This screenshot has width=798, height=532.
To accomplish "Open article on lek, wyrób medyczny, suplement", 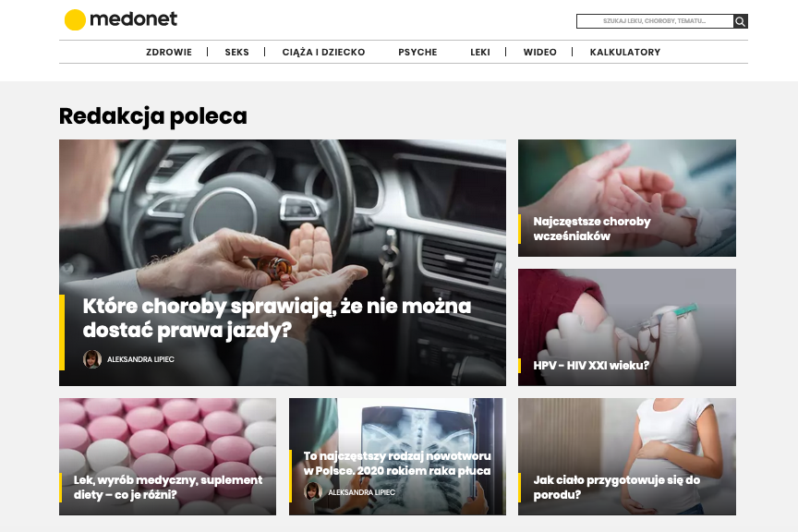I will [168, 487].
